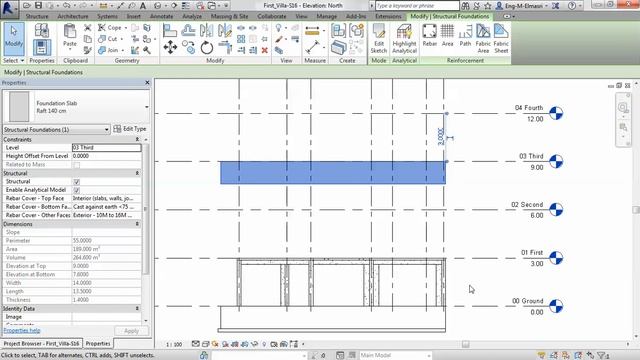Open the Structure ribbon tab
Image resolution: width=640 pixels, height=360 pixels.
pos(37,16)
